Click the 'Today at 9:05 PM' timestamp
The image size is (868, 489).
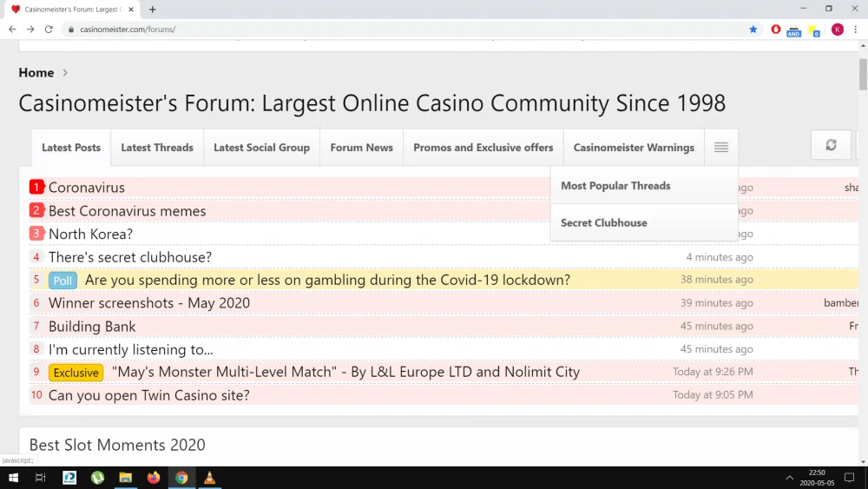(713, 395)
